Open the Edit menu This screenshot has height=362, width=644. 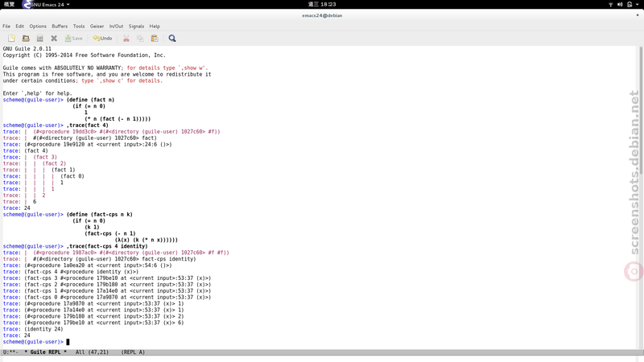tap(19, 27)
